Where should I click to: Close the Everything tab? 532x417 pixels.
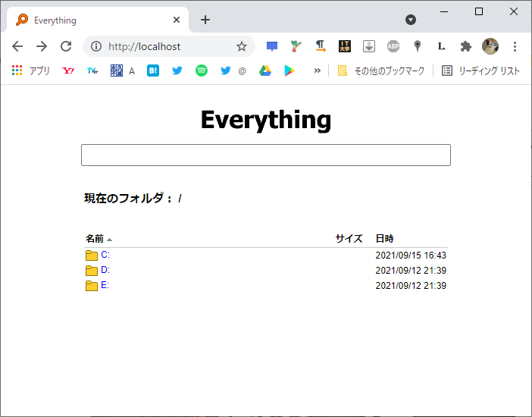(x=177, y=20)
